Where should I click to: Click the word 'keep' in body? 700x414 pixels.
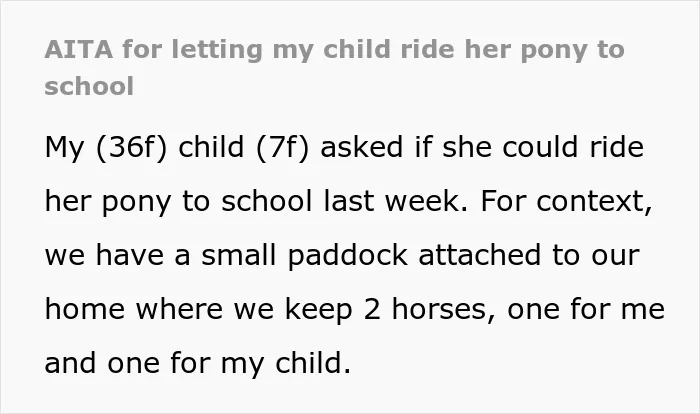(x=318, y=310)
